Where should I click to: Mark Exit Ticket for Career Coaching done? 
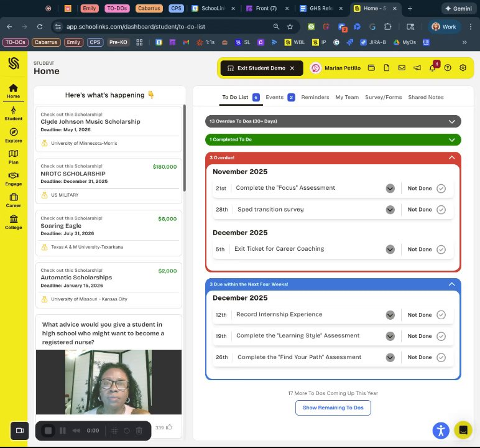click(x=441, y=250)
